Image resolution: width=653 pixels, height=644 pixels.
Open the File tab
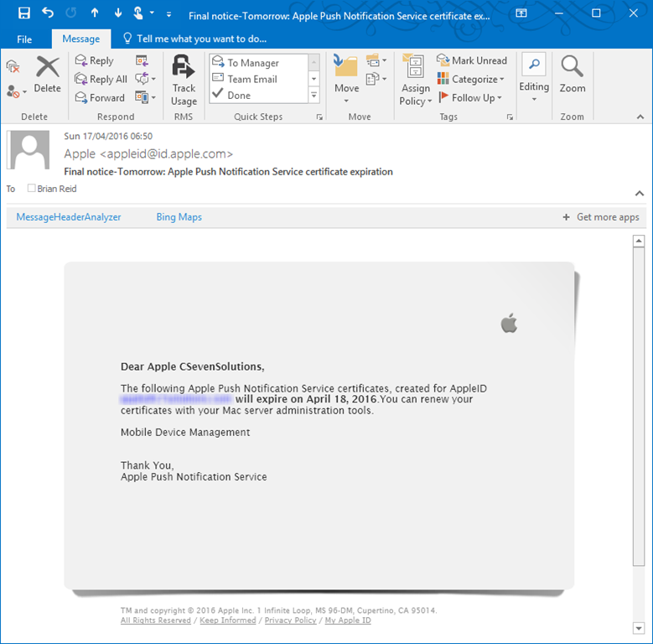[x=24, y=39]
